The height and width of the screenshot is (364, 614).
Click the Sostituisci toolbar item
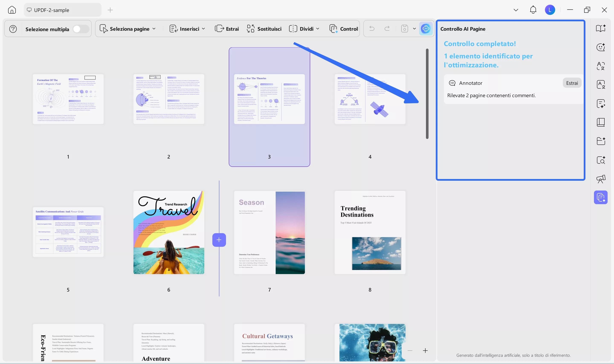(264, 29)
